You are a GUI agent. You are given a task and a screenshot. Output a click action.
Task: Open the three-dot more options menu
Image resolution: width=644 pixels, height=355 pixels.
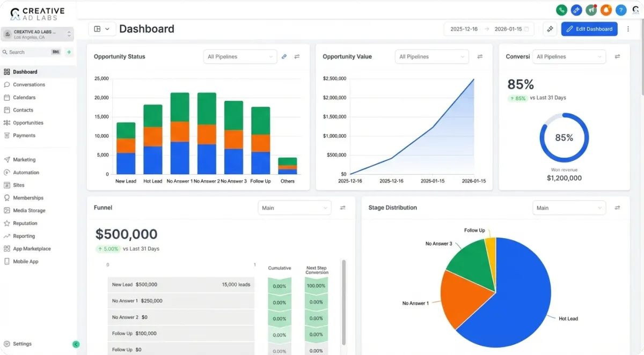point(628,29)
